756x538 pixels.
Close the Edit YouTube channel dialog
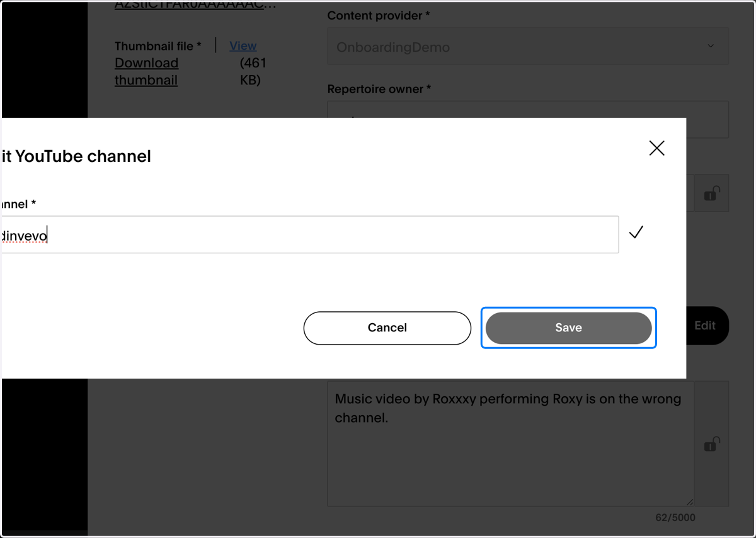click(656, 148)
